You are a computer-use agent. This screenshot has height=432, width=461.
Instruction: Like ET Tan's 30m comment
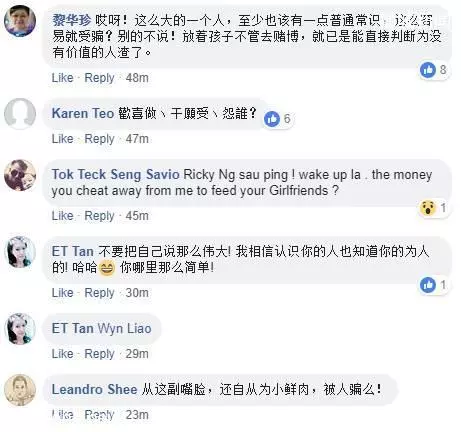point(62,293)
